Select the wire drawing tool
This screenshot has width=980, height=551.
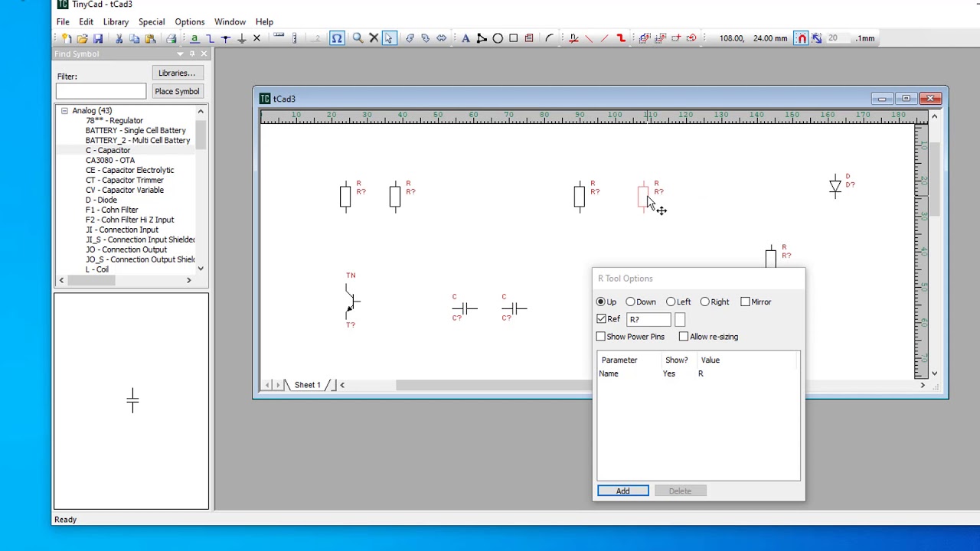[x=210, y=38]
